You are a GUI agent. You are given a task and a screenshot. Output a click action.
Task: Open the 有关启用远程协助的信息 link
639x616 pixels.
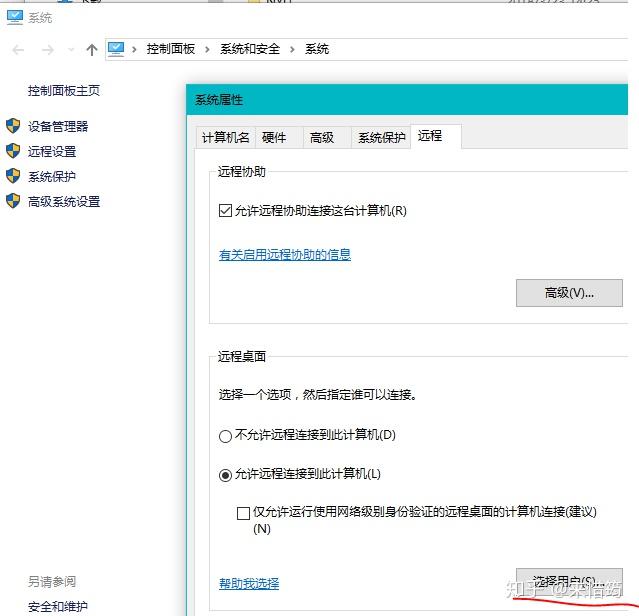point(285,255)
